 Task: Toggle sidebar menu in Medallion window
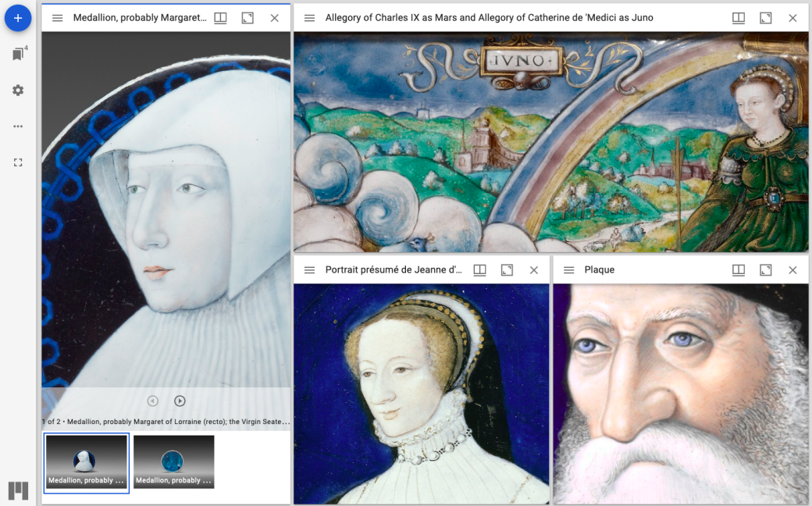point(57,18)
